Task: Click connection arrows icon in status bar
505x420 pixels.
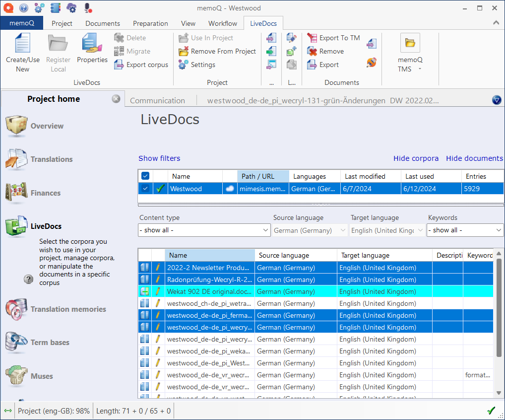Action: click(8, 411)
